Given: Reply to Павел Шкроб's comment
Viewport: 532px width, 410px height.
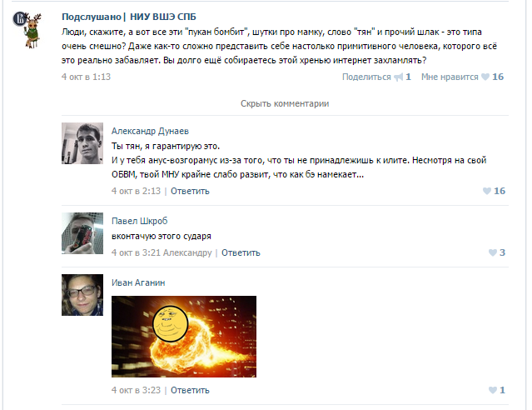Looking at the screenshot, I should pyautogui.click(x=241, y=252).
